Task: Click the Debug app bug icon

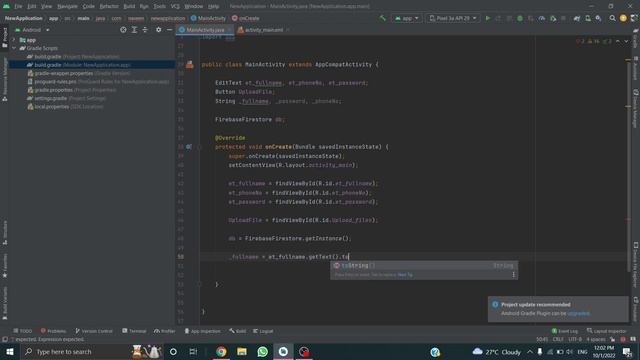Action: pyautogui.click(x=520, y=18)
